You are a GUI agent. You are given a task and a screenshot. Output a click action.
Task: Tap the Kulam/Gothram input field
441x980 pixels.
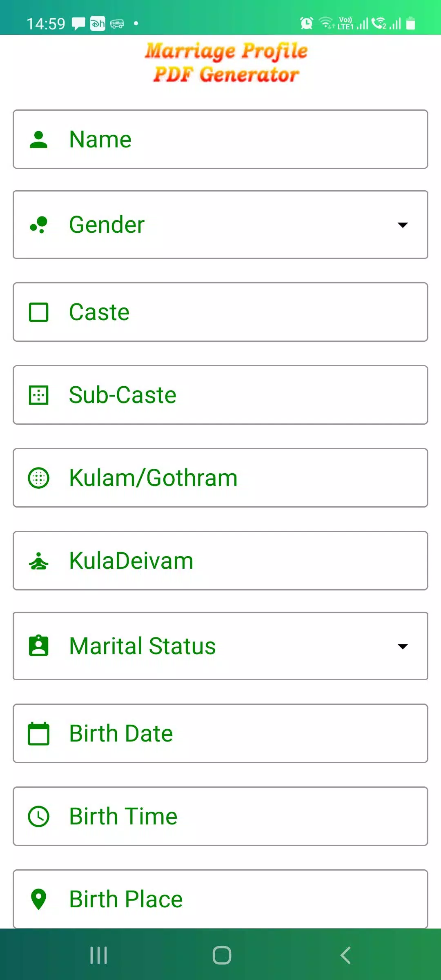pos(286,478)
